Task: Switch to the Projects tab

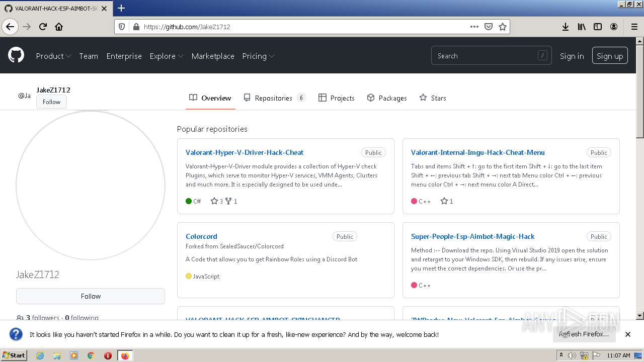Action: pos(337,98)
